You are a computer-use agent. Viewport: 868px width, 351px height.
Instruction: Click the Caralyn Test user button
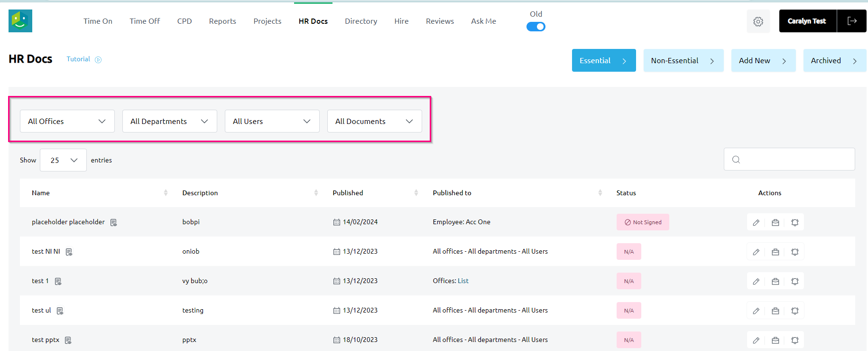pyautogui.click(x=808, y=21)
